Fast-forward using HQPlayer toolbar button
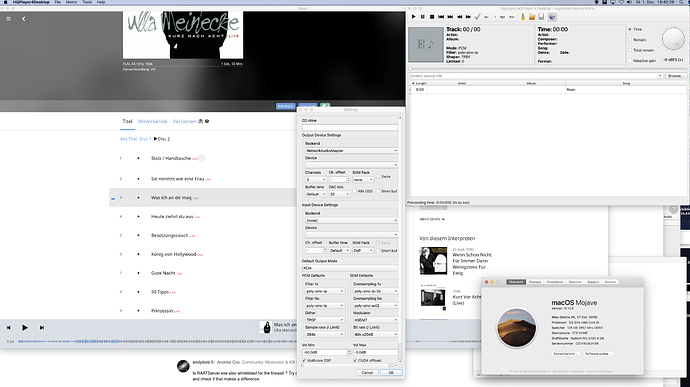This screenshot has height=387, width=690. (468, 17)
